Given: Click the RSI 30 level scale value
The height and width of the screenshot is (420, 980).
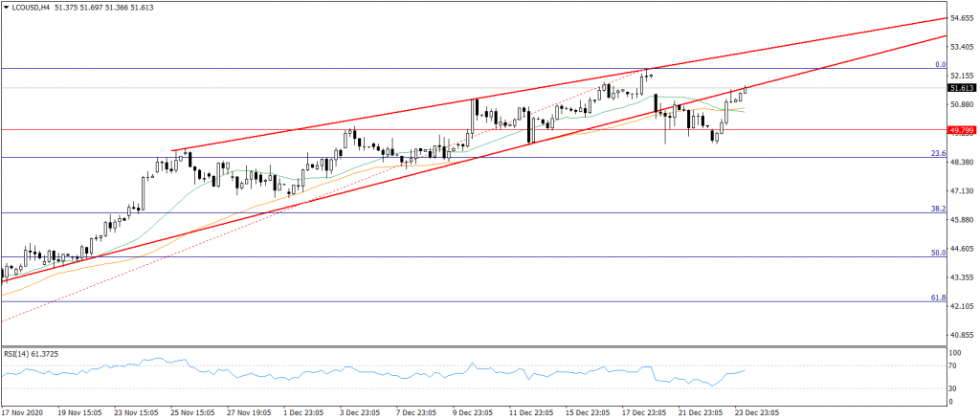Looking at the screenshot, I should 954,389.
